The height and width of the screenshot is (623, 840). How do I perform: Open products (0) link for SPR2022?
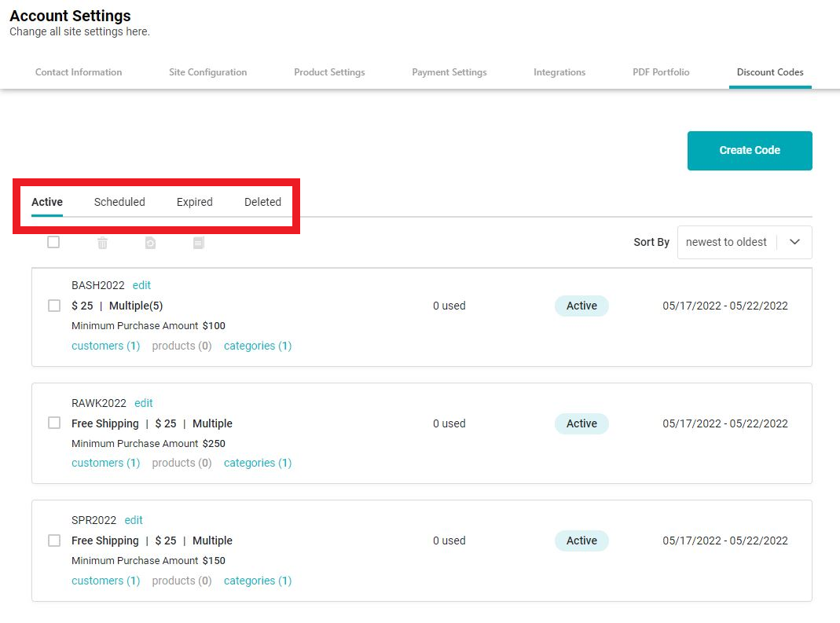coord(182,581)
